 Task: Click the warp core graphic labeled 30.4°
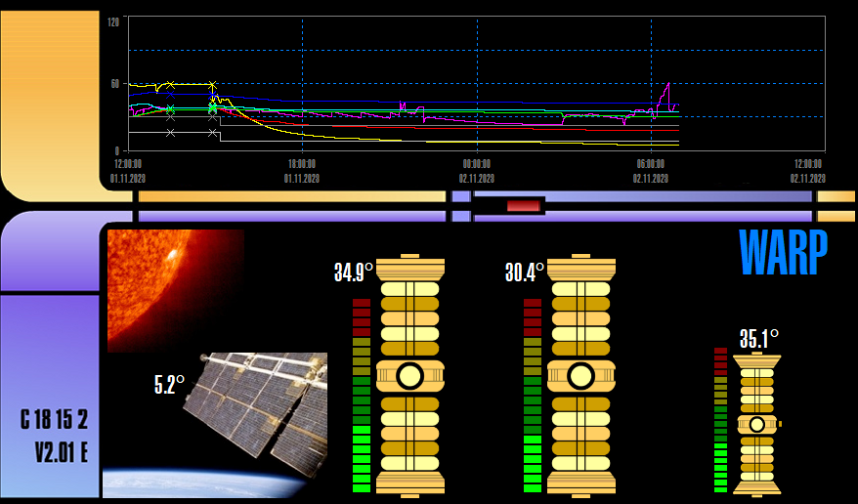click(581, 376)
